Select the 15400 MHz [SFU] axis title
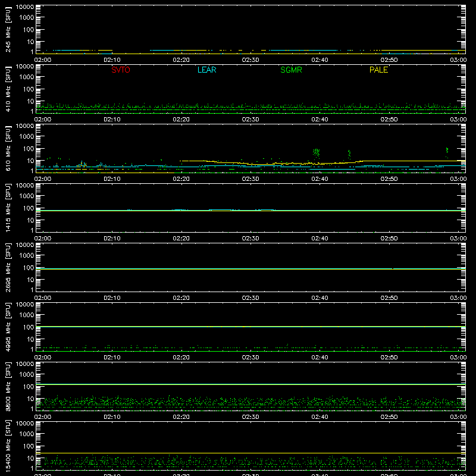The width and height of the screenshot is (476, 476). [8, 446]
